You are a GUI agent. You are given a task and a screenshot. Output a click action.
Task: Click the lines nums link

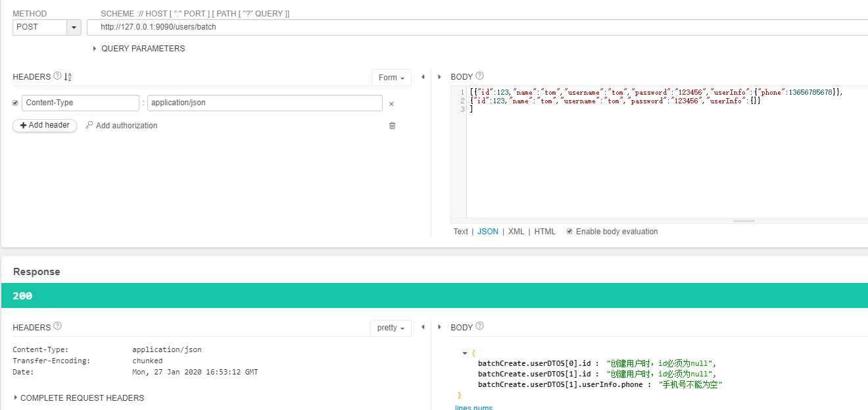(x=473, y=407)
